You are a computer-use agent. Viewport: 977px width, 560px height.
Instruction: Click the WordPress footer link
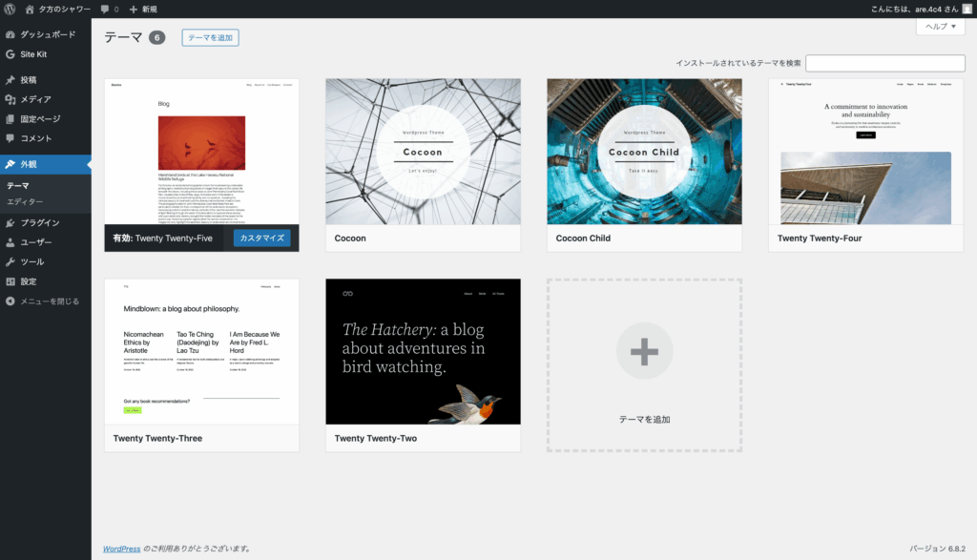[x=121, y=549]
